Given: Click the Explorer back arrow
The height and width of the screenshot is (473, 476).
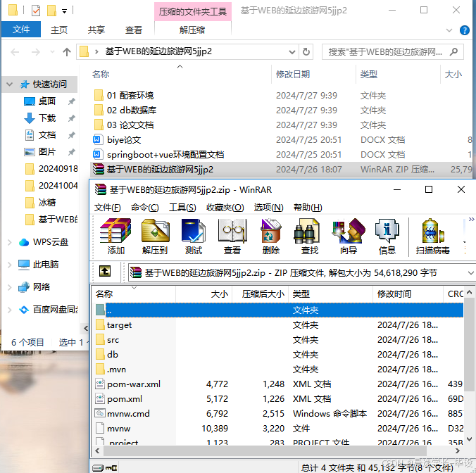Looking at the screenshot, I should (15, 52).
